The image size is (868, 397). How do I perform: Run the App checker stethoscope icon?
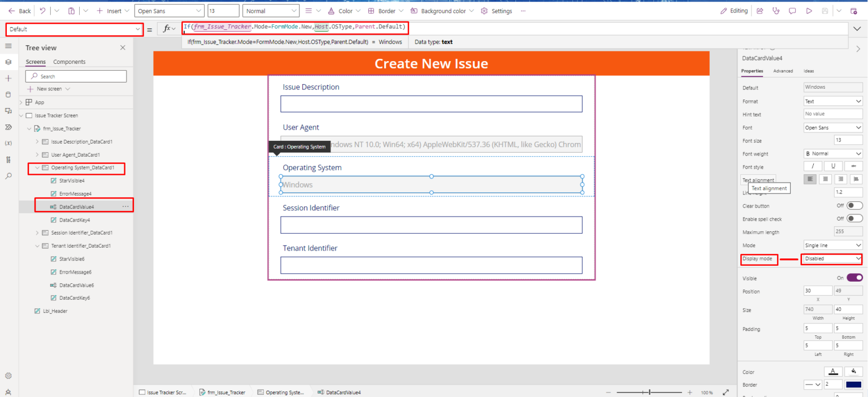pos(776,10)
